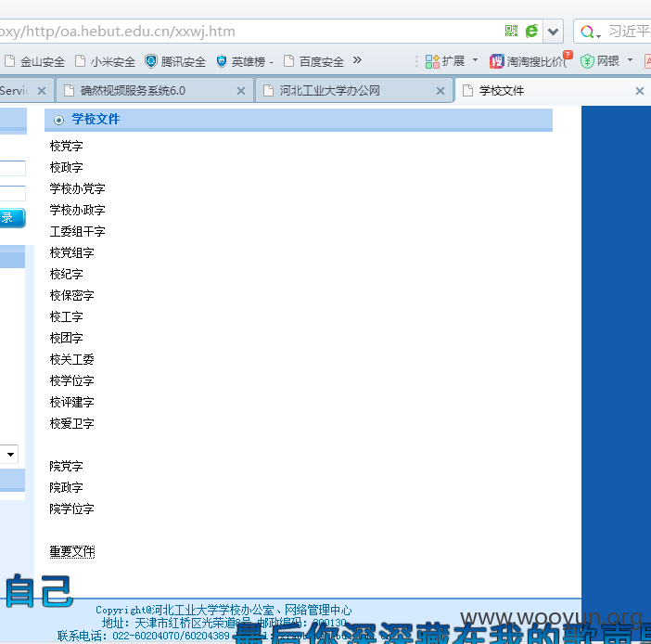Click the blue login 录 button
Image resolution: width=651 pixels, height=644 pixels.
pyautogui.click(x=12, y=218)
